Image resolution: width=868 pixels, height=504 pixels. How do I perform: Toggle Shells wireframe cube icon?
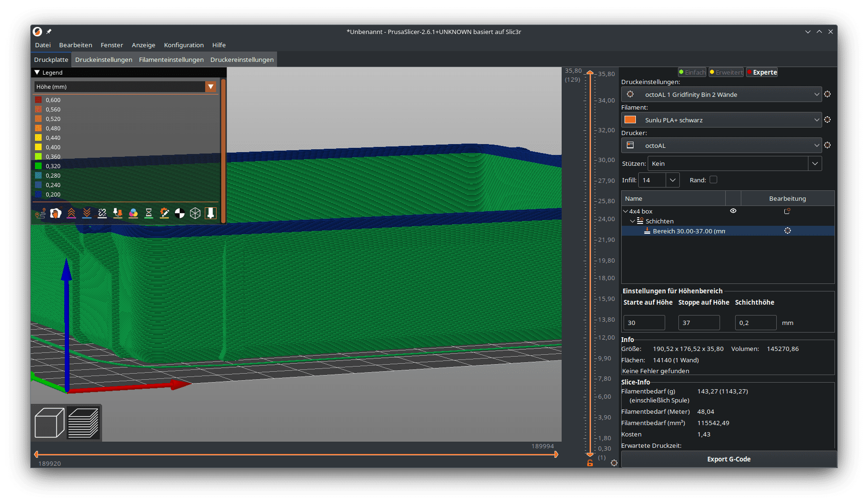(x=195, y=214)
